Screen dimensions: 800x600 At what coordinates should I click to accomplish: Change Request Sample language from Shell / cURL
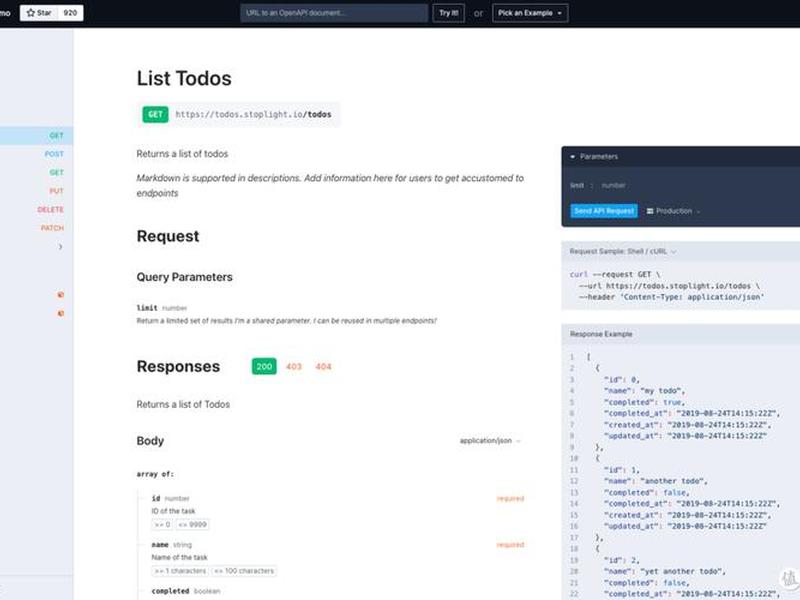coord(623,251)
